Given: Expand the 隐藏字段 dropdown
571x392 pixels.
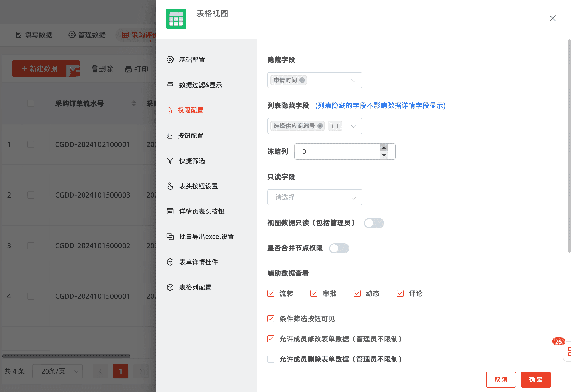Looking at the screenshot, I should tap(353, 81).
